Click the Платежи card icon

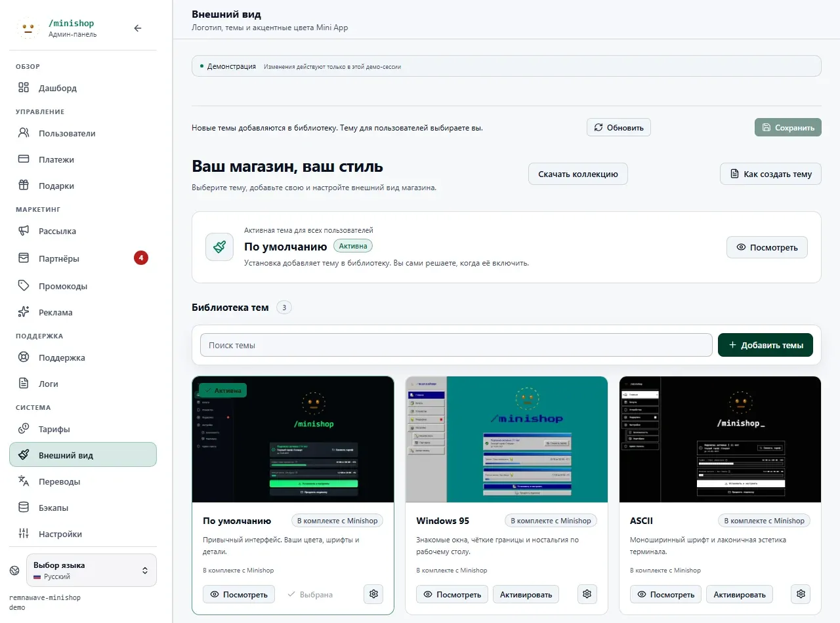(x=24, y=159)
